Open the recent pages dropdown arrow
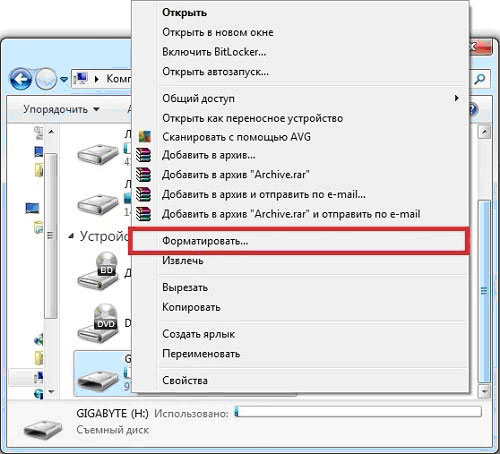 coord(64,79)
